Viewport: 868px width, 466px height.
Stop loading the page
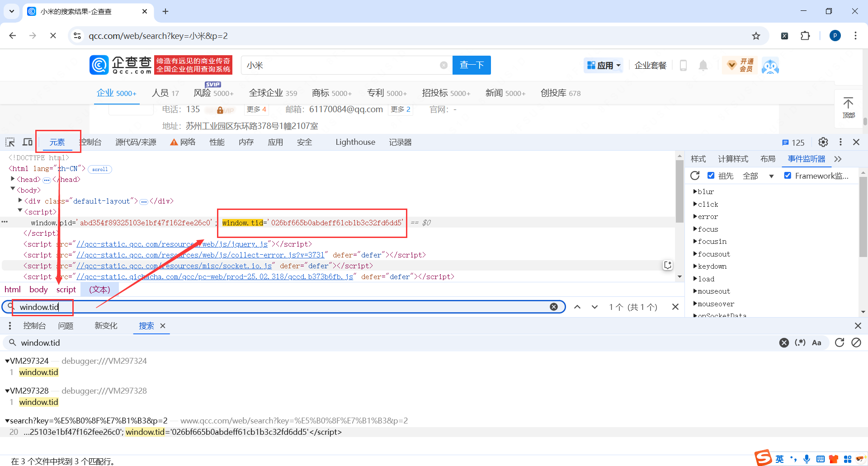coord(53,36)
